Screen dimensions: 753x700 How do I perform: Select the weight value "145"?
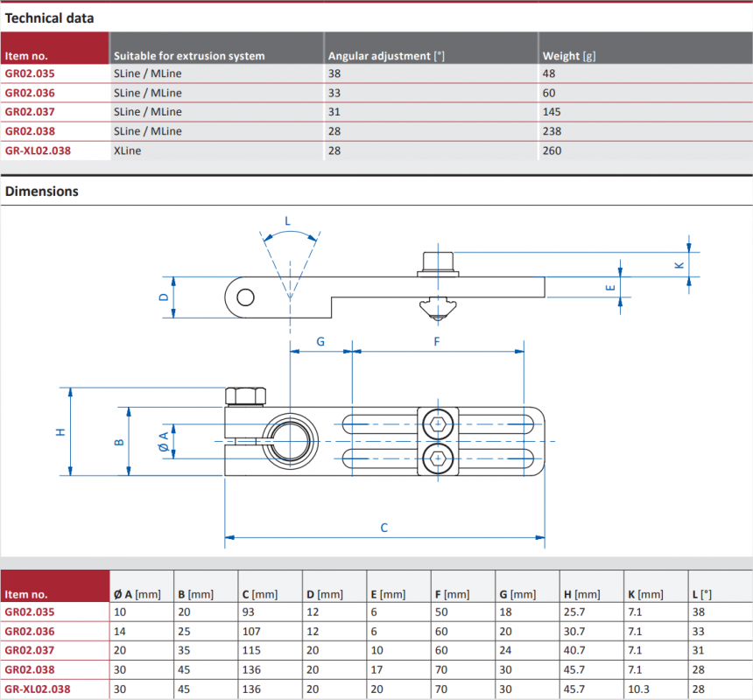pyautogui.click(x=552, y=112)
